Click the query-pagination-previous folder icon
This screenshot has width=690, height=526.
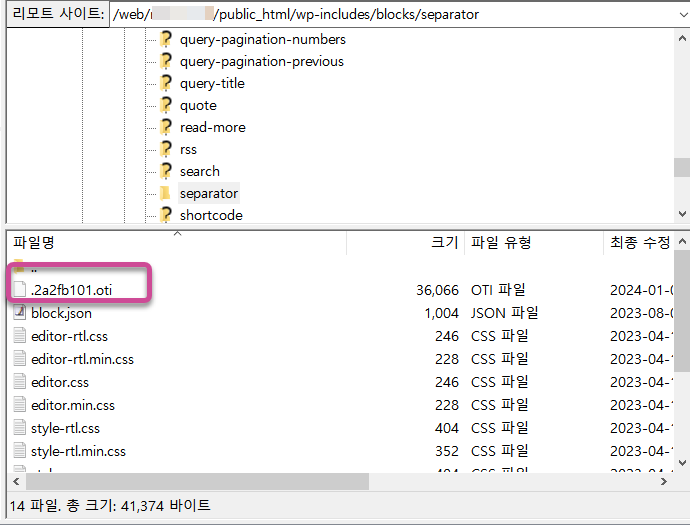(166, 61)
